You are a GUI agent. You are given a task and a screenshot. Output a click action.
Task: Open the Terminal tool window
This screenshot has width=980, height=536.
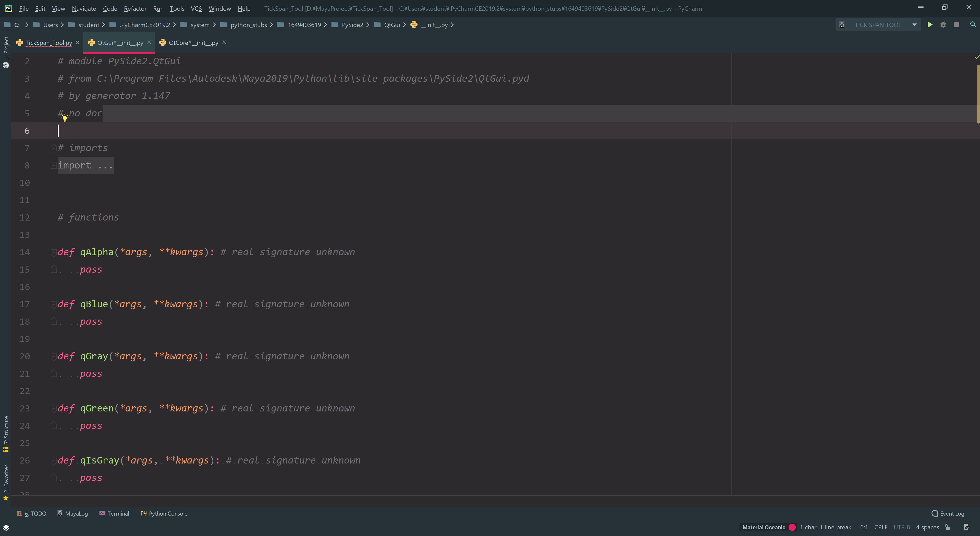(x=114, y=513)
